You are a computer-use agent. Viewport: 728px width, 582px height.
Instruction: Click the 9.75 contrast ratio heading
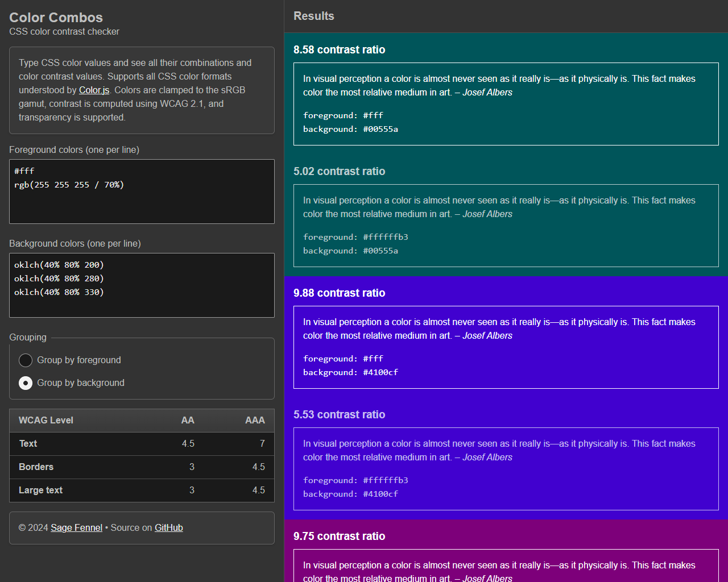(340, 536)
